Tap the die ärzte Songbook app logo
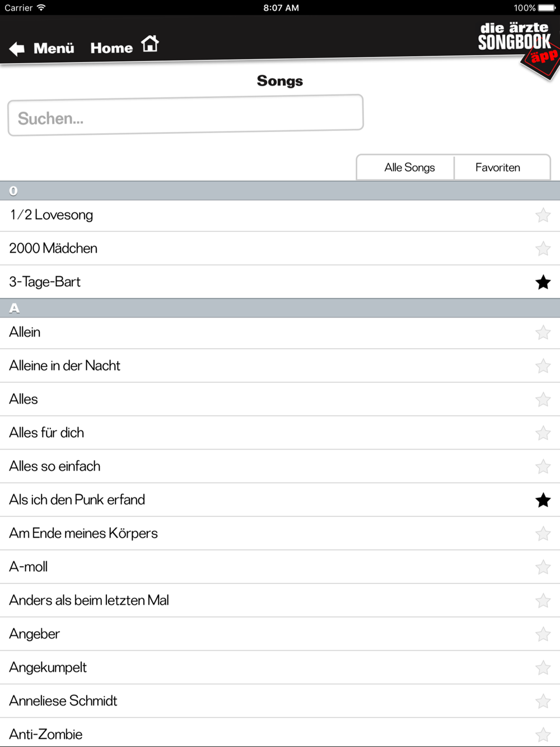 517,45
